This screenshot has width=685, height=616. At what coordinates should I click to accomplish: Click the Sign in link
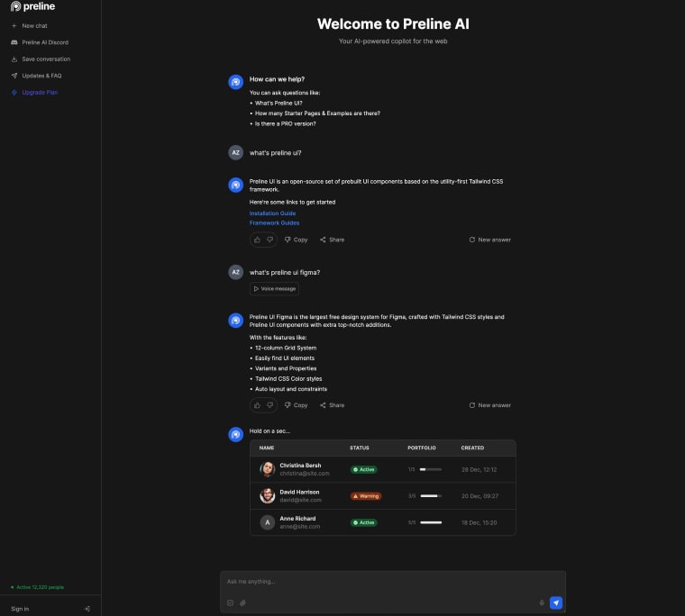20,609
